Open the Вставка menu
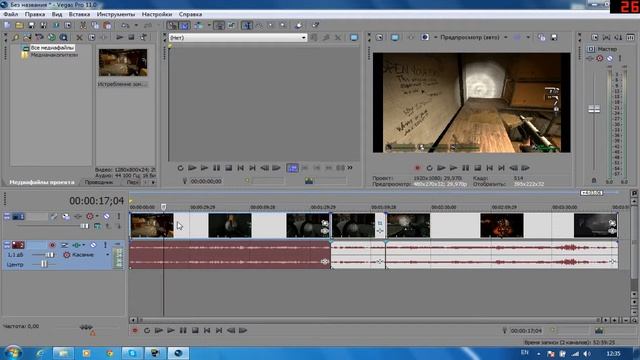Screen dimensions: 640x360 pyautogui.click(x=79, y=14)
